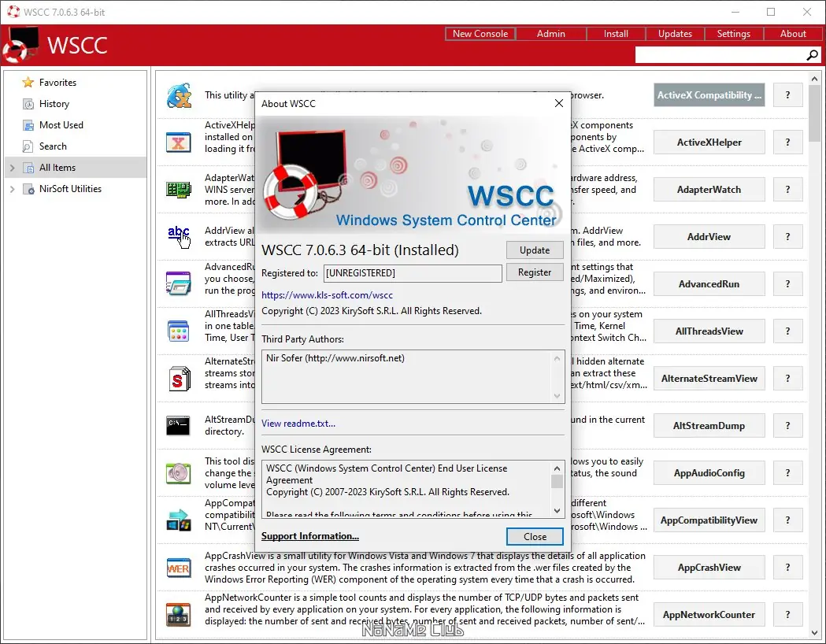
Task: Launch the AdapterWatch utility button
Action: pos(709,190)
